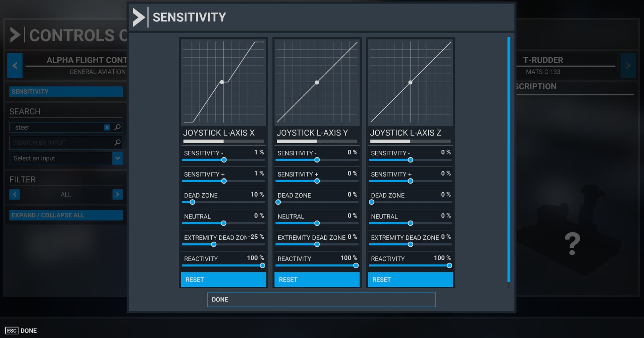This screenshot has width=644, height=338.
Task: Click the Done button in Sensitivity dialog
Action: coord(321,299)
